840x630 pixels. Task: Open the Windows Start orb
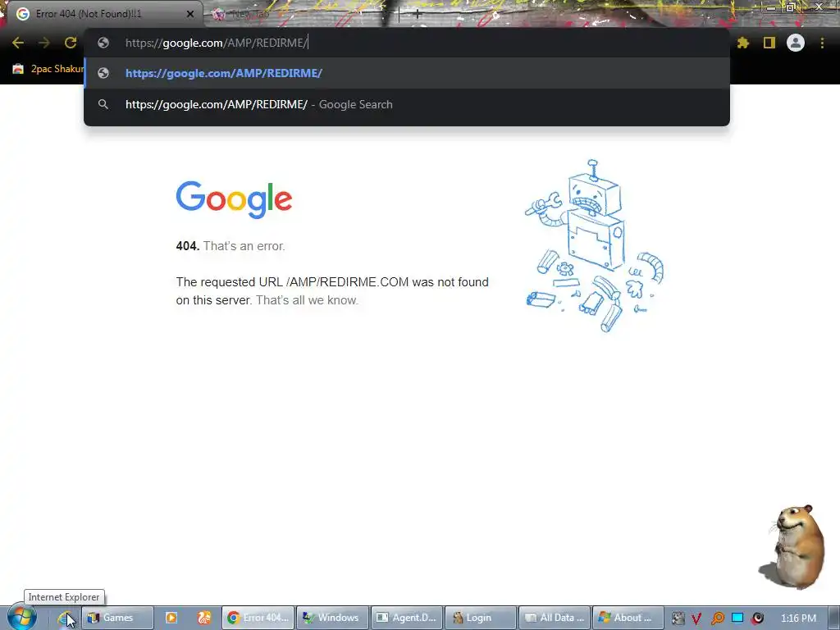pyautogui.click(x=21, y=617)
